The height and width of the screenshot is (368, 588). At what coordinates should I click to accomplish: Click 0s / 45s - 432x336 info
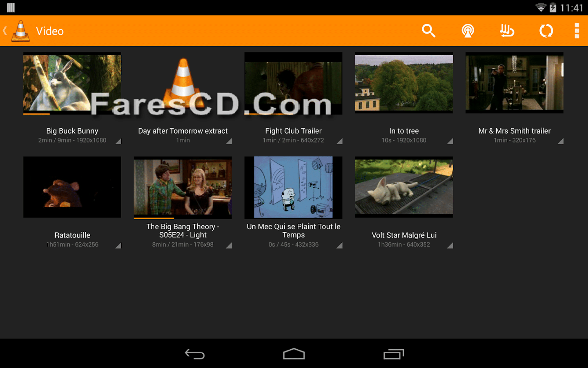coord(293,245)
